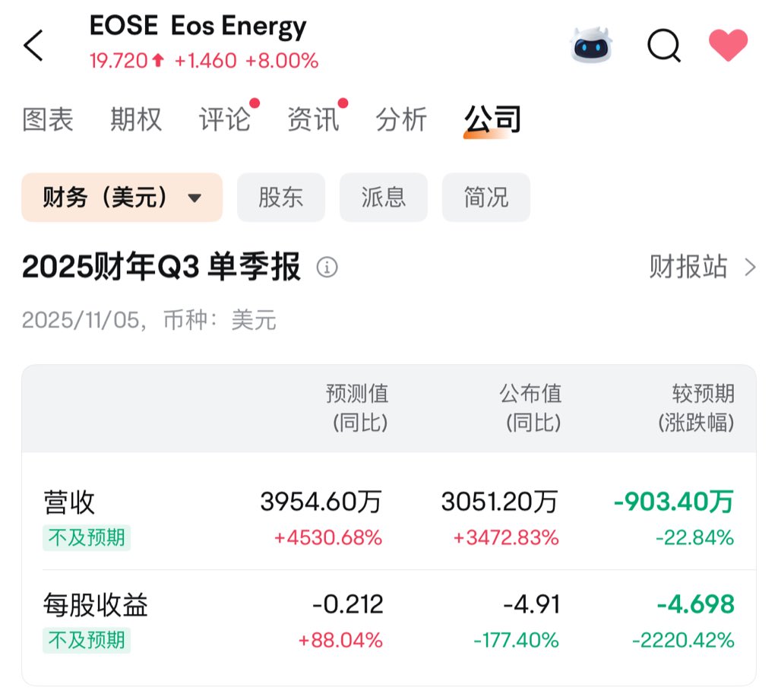The image size is (778, 700).
Task: Tap the info icon beside 单季报
Action: 327,268
